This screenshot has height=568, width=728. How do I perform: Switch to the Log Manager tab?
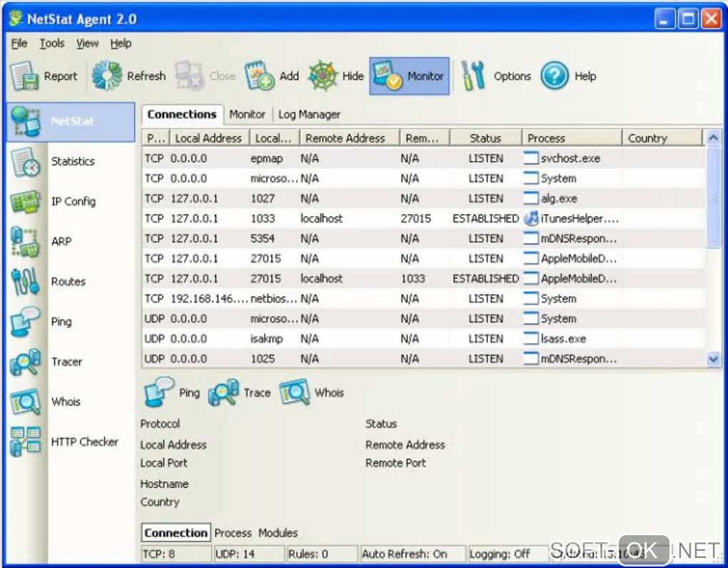pyautogui.click(x=309, y=114)
